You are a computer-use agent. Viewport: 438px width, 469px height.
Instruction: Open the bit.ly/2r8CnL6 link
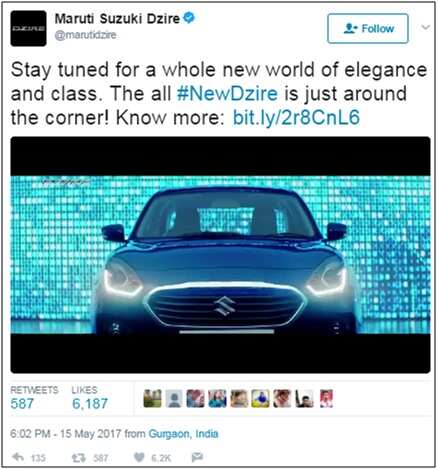point(296,118)
